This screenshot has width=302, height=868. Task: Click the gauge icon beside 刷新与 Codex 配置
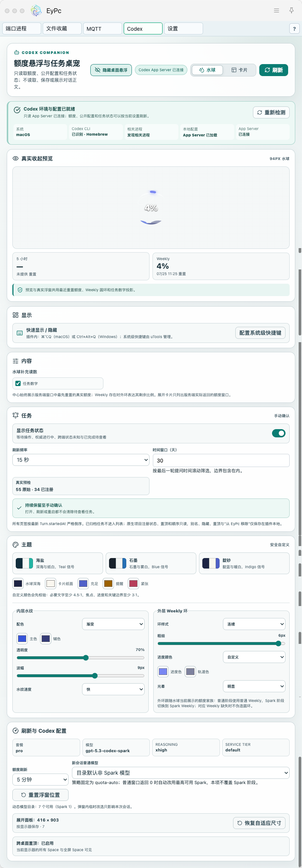click(x=15, y=731)
